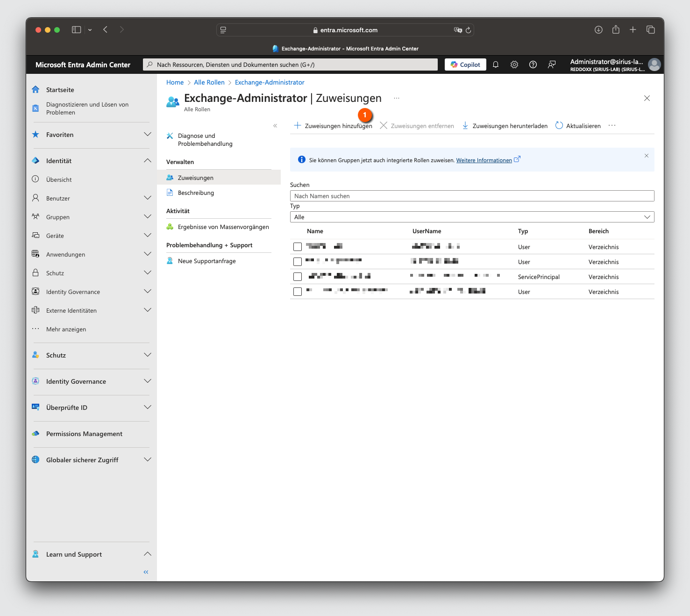
Task: Expand the Gruppen submenu
Action: [148, 217]
